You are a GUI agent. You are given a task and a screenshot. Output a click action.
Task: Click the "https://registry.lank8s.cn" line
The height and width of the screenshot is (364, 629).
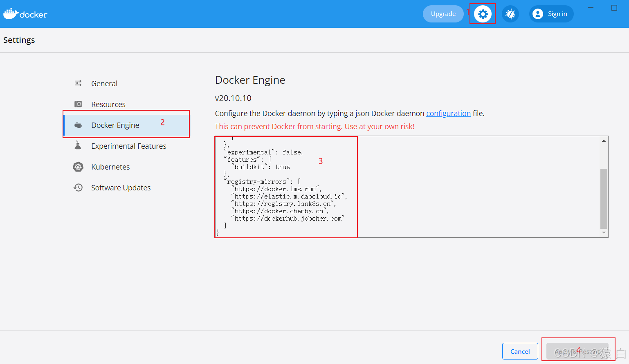coord(283,203)
